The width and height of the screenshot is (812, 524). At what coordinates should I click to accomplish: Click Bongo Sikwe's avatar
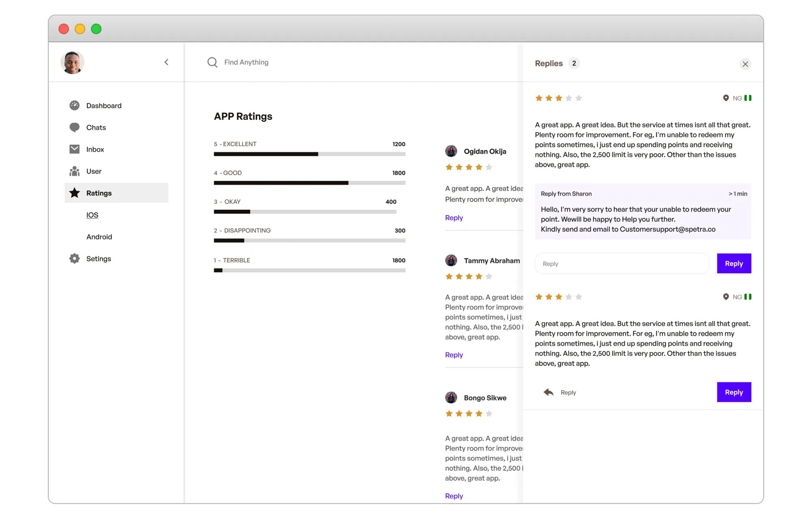coord(451,398)
